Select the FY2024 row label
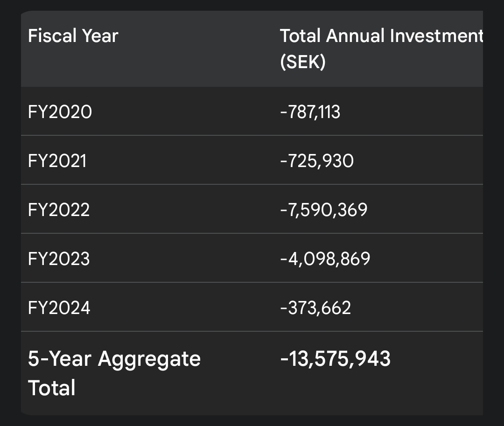 [x=59, y=308]
